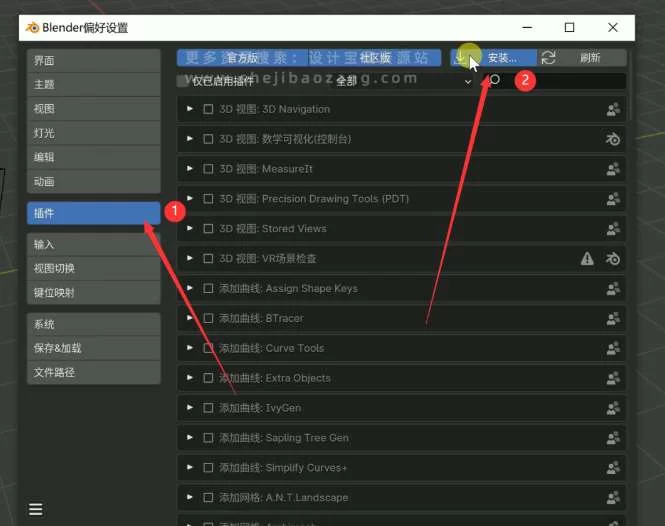Click the add-on search field

[x=560, y=80]
